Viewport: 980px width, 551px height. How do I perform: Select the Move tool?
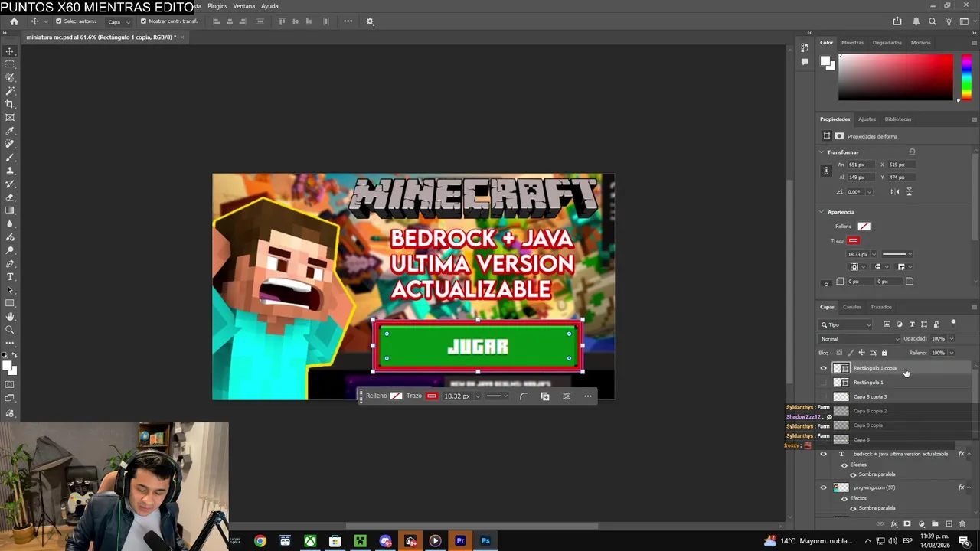click(10, 51)
